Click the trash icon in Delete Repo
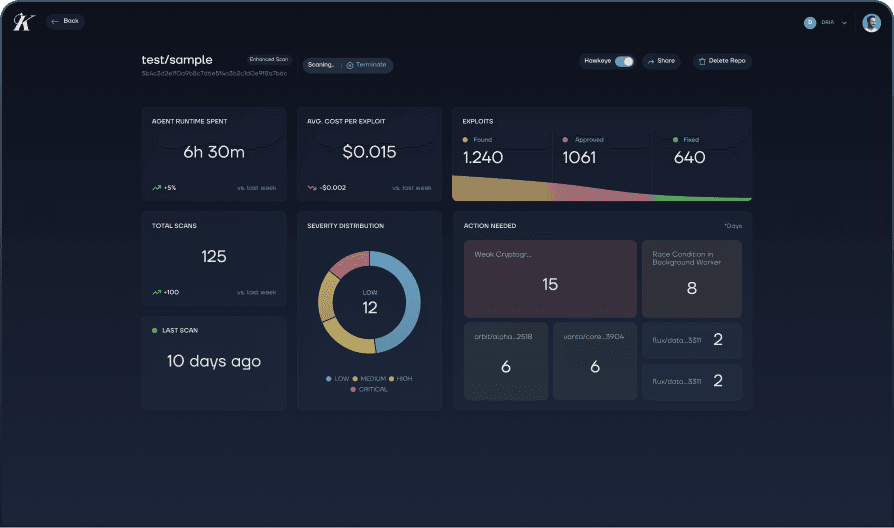 702,61
